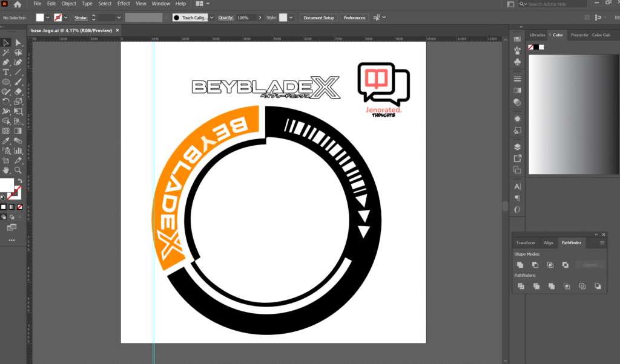Select the Perspective Grid tool
The image size is (620, 364).
[18, 121]
